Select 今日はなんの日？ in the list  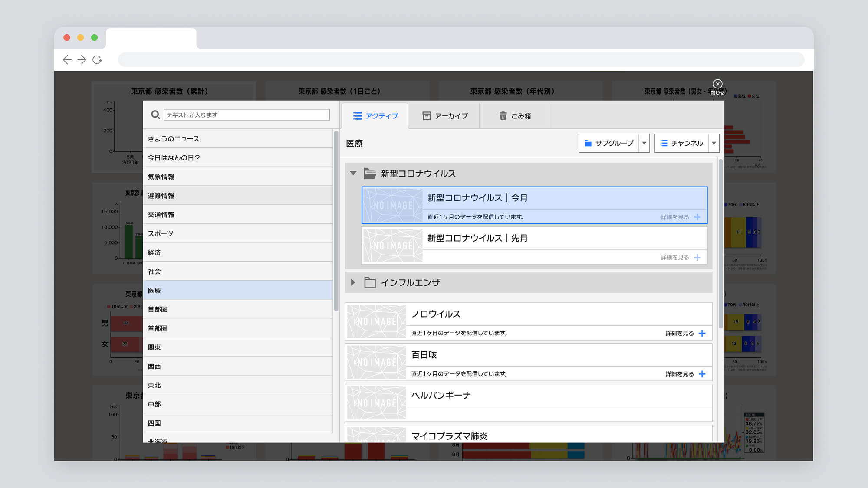tap(238, 157)
